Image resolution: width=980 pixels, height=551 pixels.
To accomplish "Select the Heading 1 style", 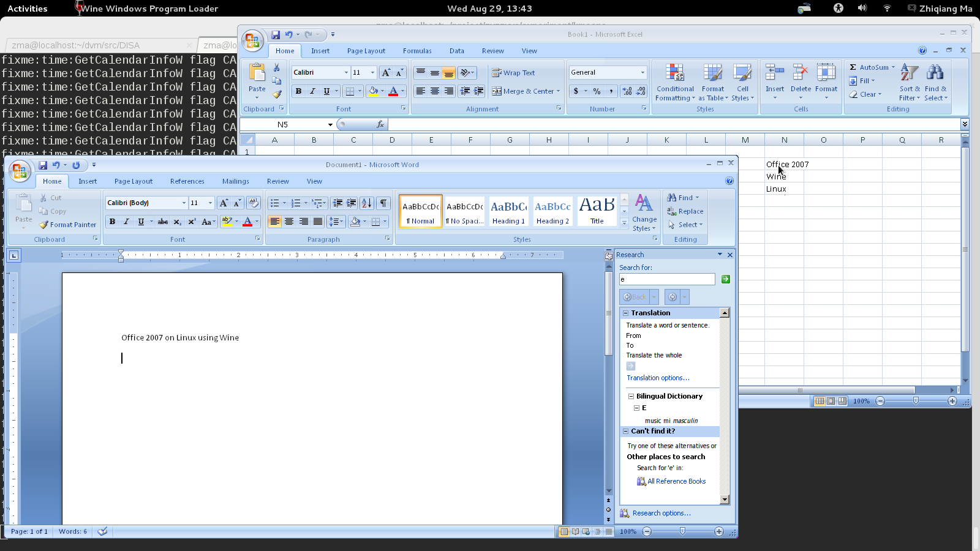I will 508,211.
